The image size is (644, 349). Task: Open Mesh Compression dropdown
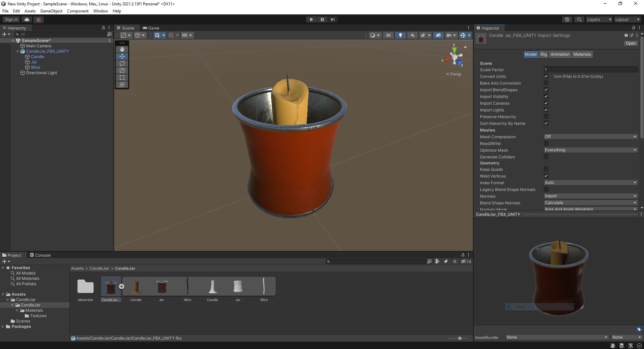tap(591, 137)
